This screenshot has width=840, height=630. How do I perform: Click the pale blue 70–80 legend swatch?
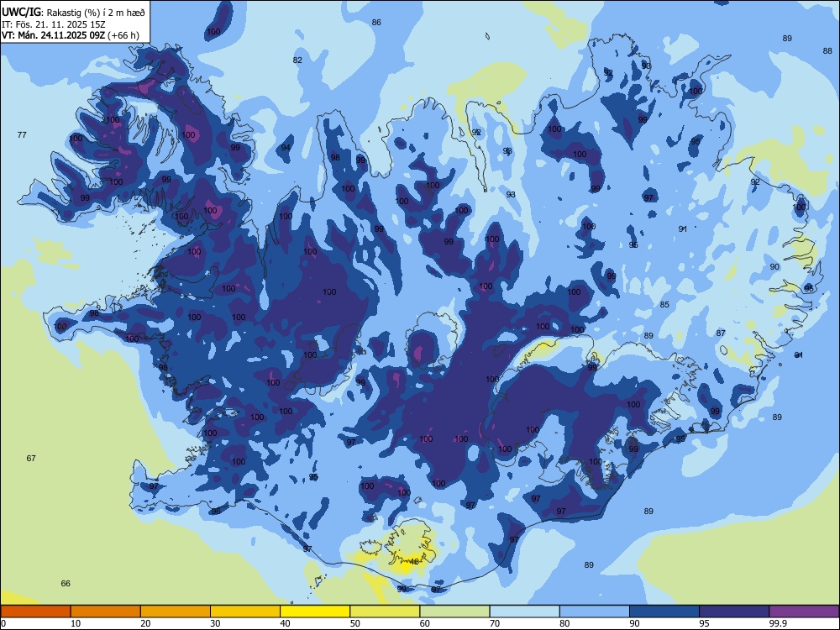coord(524,612)
